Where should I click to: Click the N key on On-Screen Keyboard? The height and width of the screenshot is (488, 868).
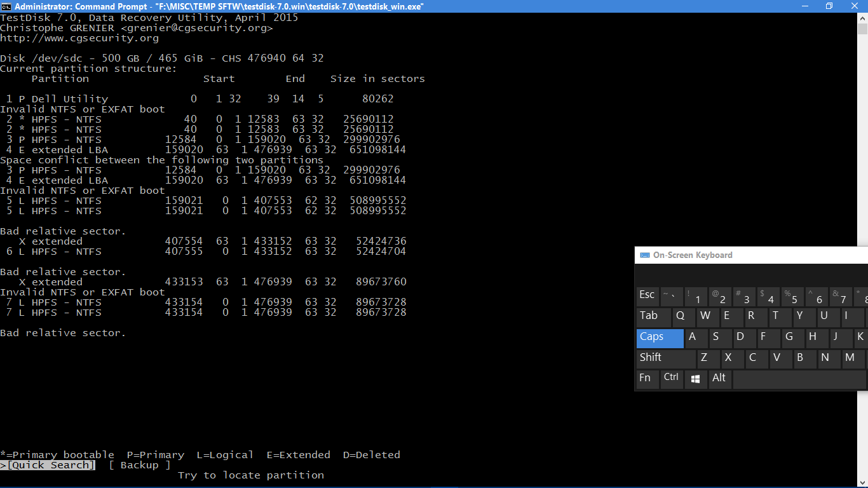[829, 358]
